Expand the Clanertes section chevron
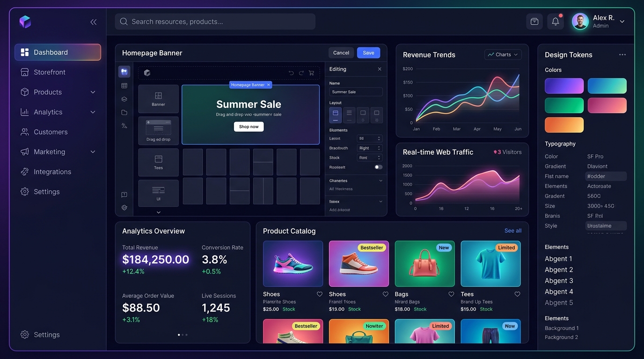Image resolution: width=644 pixels, height=359 pixels. pyautogui.click(x=381, y=181)
